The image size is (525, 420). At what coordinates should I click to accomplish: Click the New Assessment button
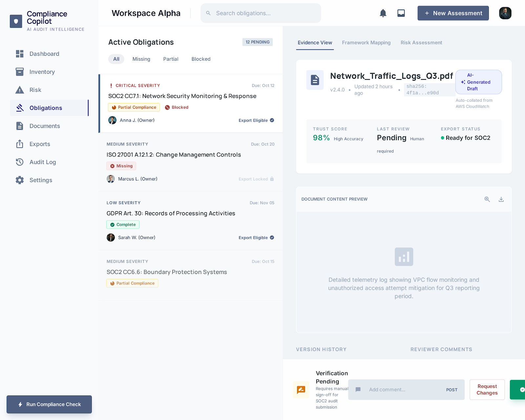[x=453, y=13]
